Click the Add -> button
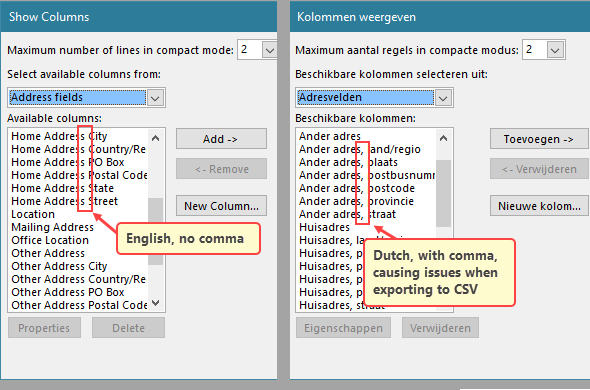The image size is (590, 390). point(221,139)
